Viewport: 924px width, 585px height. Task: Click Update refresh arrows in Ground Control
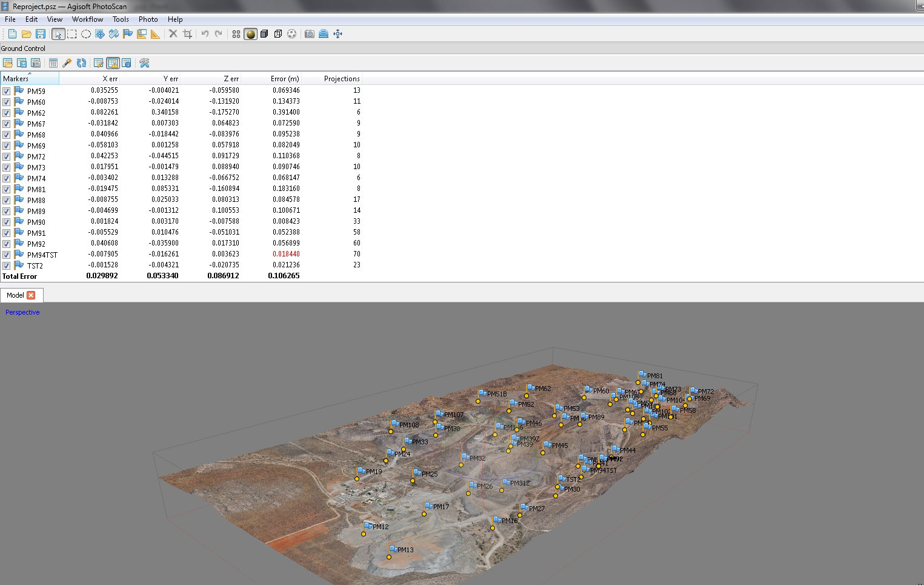81,63
